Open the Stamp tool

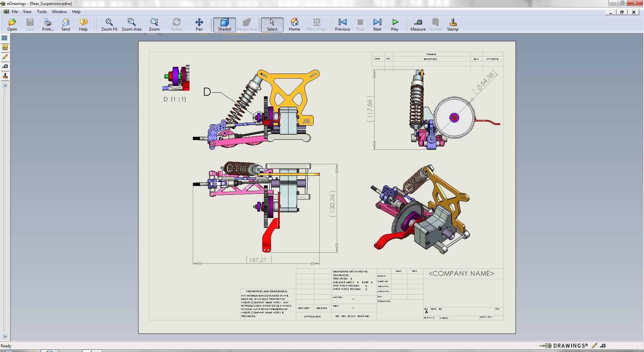click(452, 24)
